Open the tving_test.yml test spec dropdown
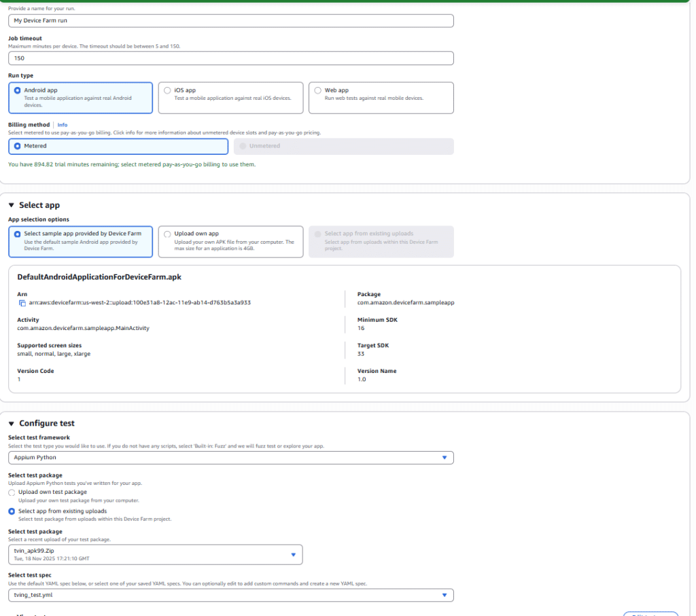The height and width of the screenshot is (616, 696). (230, 595)
